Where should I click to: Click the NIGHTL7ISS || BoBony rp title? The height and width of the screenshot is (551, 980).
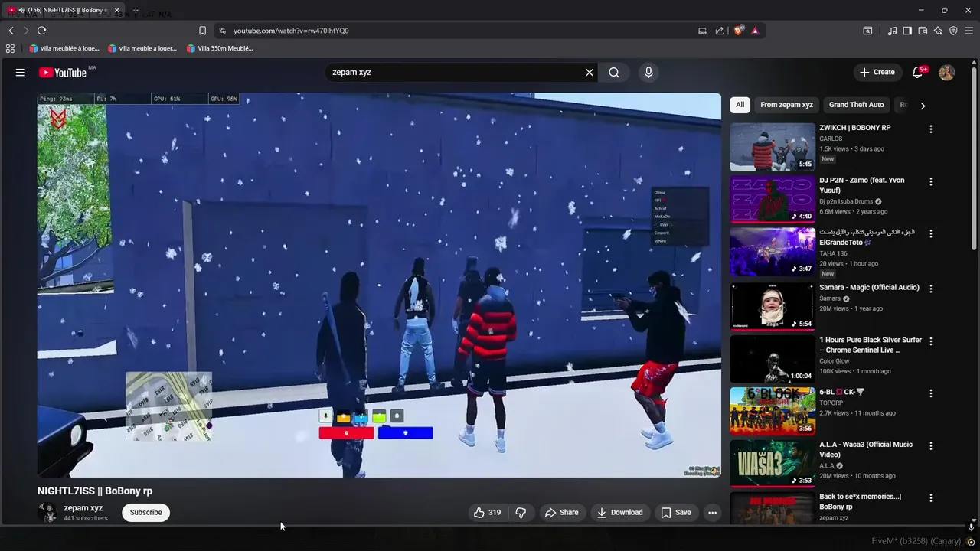(x=95, y=491)
